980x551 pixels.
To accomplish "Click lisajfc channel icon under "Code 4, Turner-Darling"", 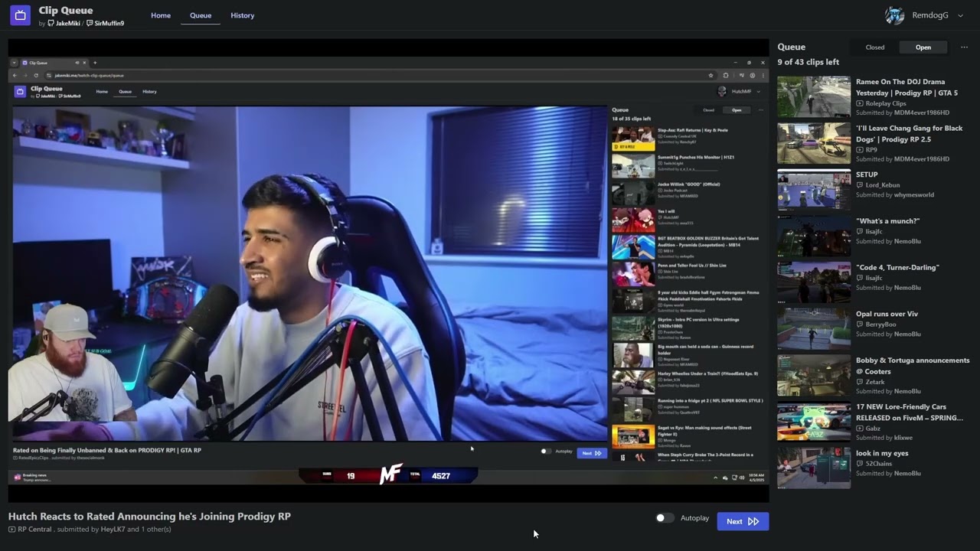I will point(860,279).
